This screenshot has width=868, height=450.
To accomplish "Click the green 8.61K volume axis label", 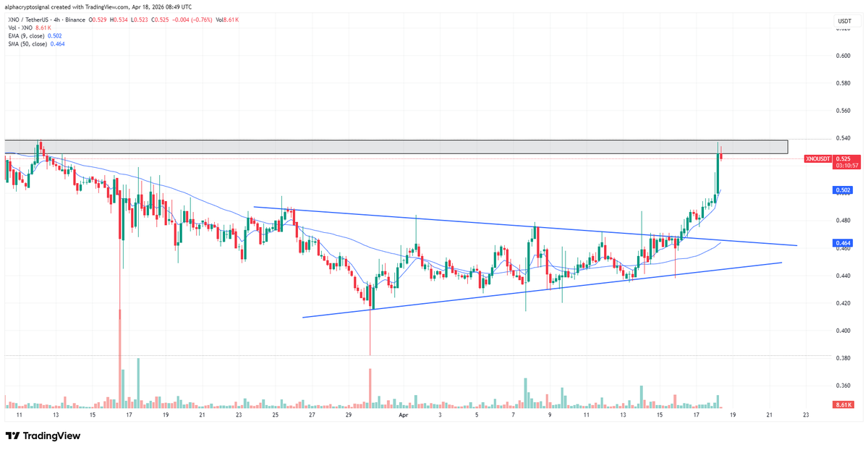I will [844, 405].
